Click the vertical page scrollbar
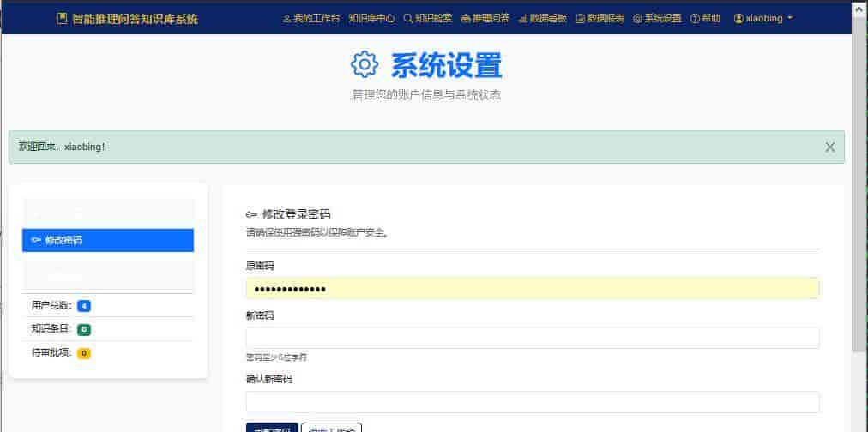This screenshot has height=432, width=868. (x=859, y=183)
